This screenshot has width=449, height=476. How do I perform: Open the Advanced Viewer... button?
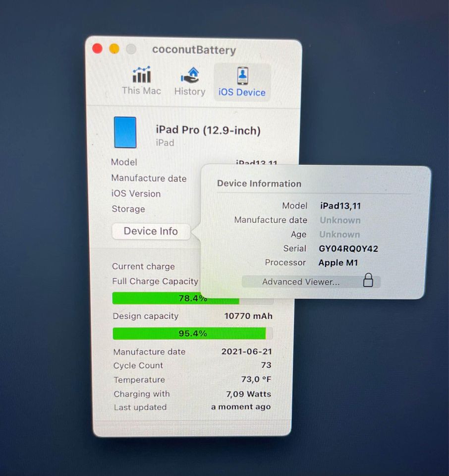click(x=311, y=282)
